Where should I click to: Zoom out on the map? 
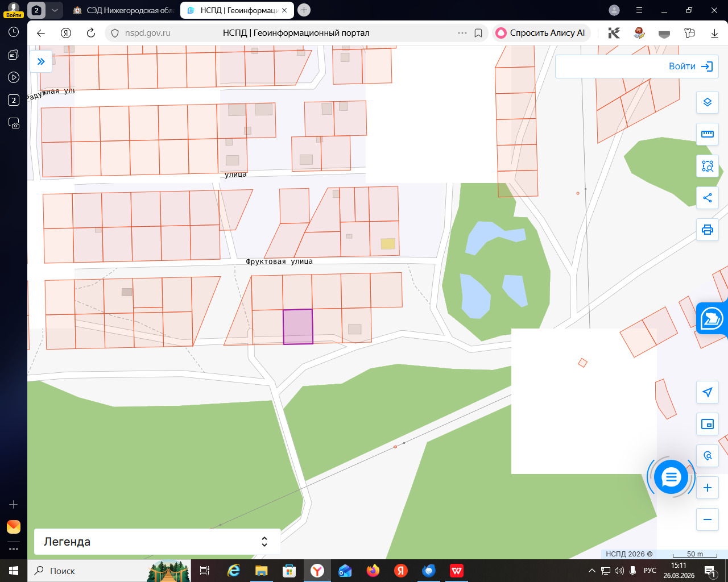(x=708, y=519)
